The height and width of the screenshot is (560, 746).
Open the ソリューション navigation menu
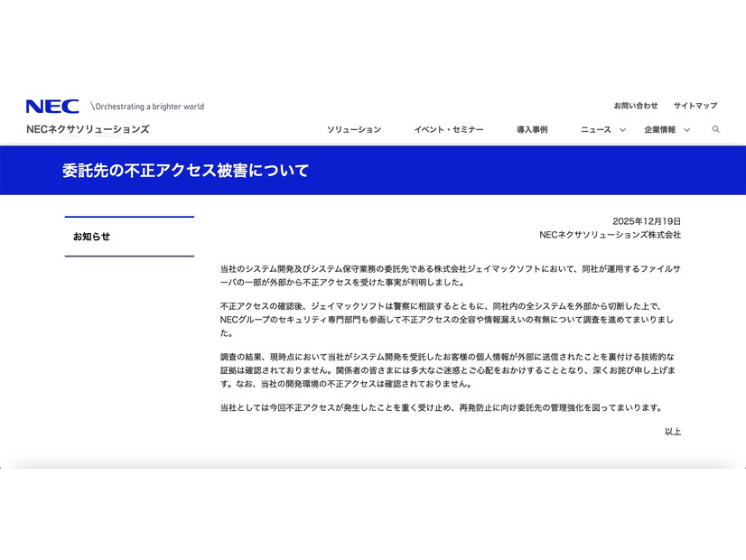click(x=356, y=129)
